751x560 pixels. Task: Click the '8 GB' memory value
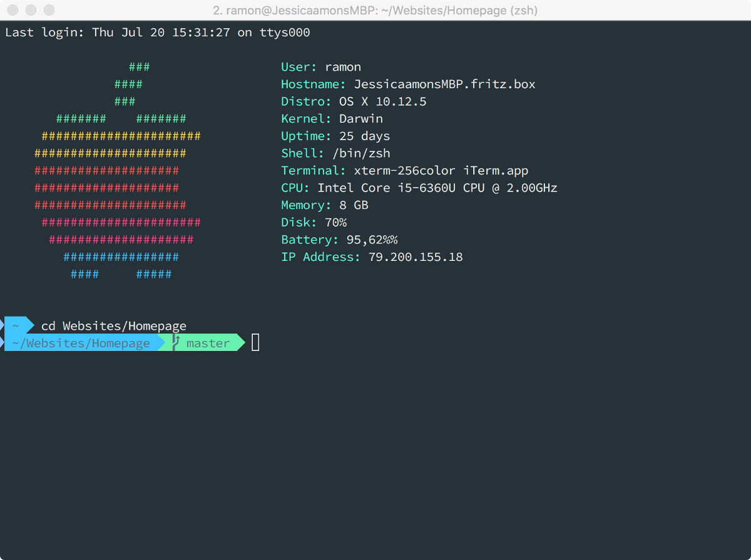[x=354, y=205]
